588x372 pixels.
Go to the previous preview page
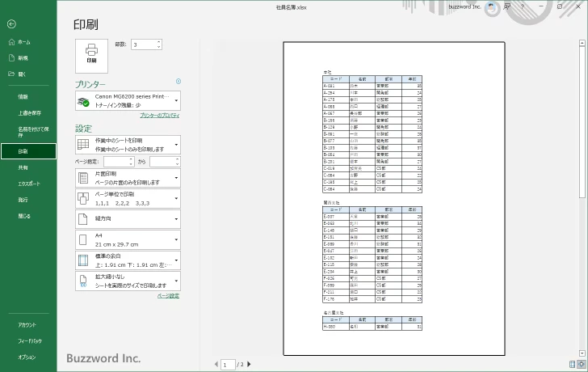point(216,364)
